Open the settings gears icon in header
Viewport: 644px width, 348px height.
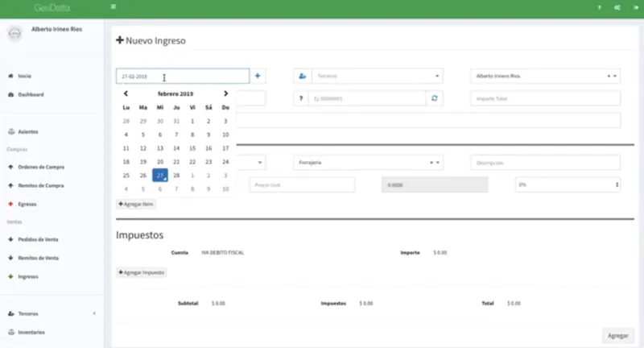(617, 7)
